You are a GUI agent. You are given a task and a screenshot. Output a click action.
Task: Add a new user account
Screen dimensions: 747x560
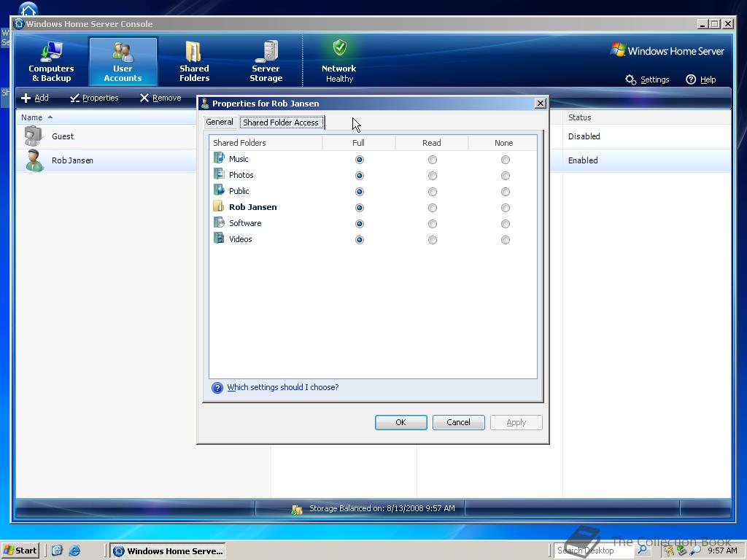[x=35, y=98]
